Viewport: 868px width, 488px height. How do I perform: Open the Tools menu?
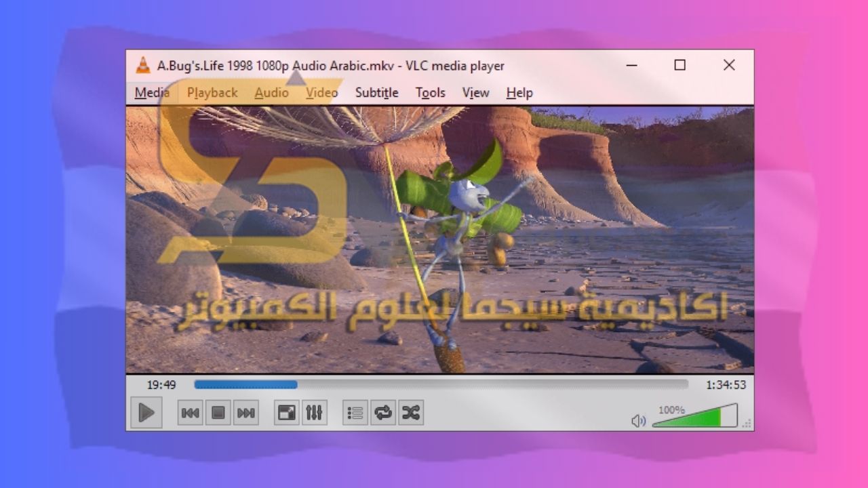pyautogui.click(x=430, y=93)
